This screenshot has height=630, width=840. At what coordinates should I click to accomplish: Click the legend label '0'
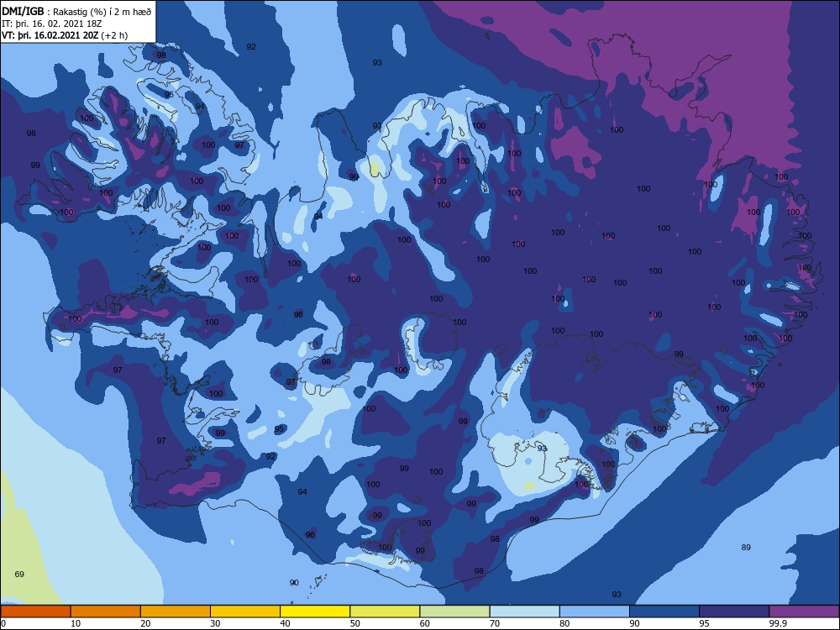[x=3, y=623]
